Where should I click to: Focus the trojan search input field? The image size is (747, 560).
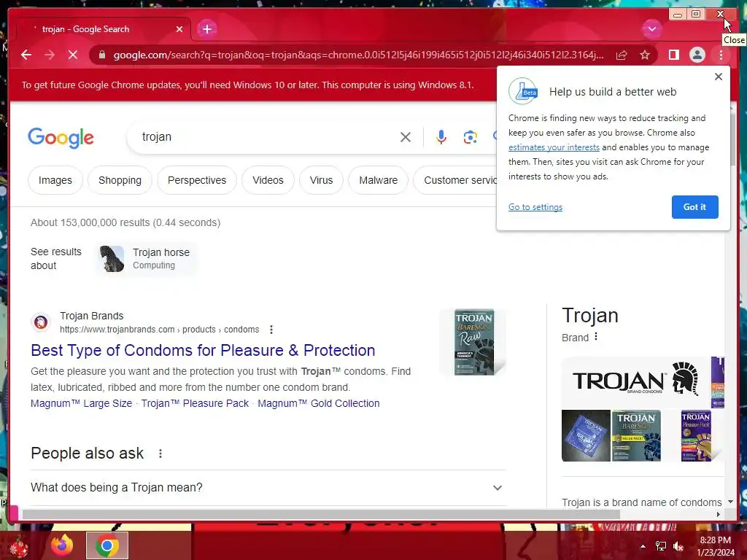tap(267, 137)
